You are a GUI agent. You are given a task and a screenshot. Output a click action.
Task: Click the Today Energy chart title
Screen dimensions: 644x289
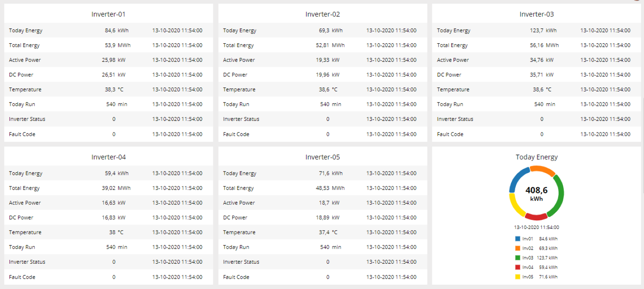(x=537, y=157)
